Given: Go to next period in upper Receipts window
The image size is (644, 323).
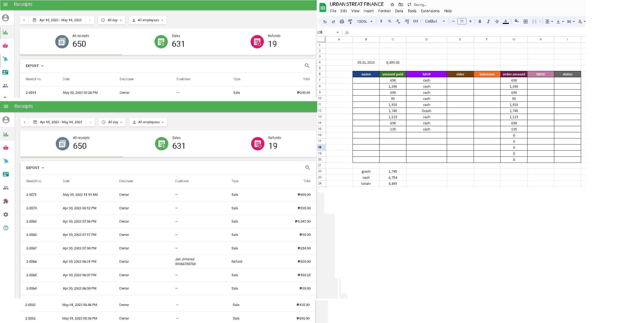Looking at the screenshot, I should [90, 20].
